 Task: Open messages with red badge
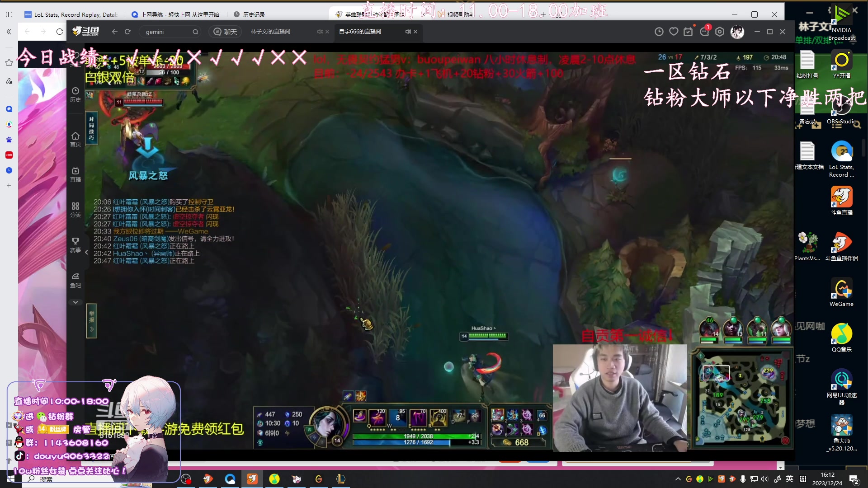pyautogui.click(x=704, y=31)
